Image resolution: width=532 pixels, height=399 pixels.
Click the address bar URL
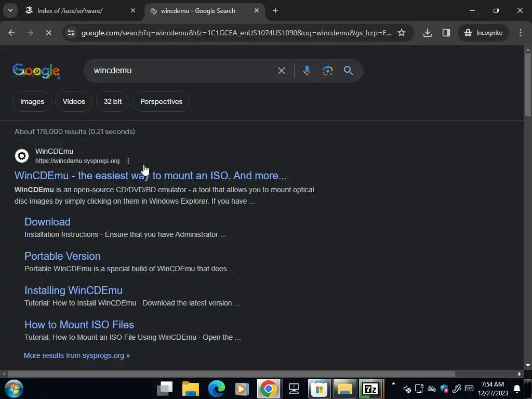tap(236, 33)
